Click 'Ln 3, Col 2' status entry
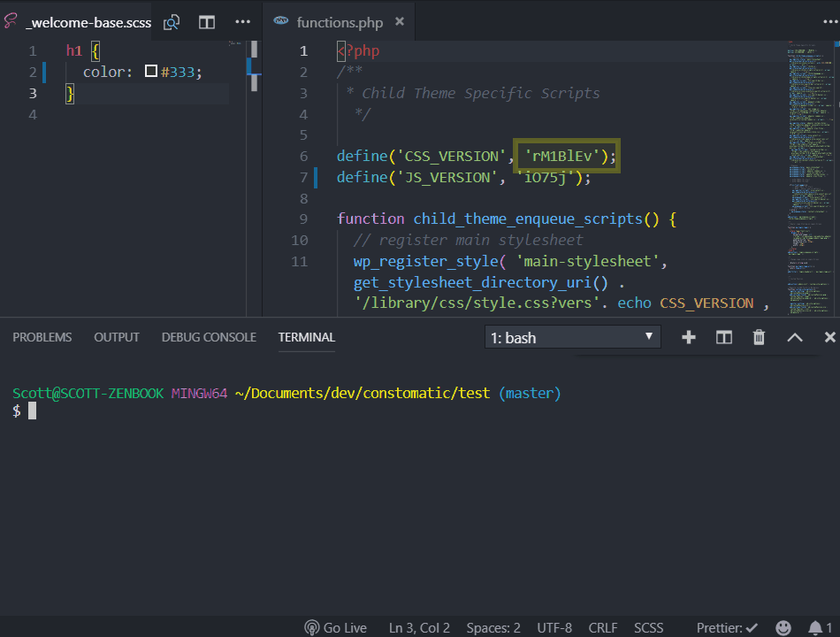840x637 pixels. (x=419, y=627)
